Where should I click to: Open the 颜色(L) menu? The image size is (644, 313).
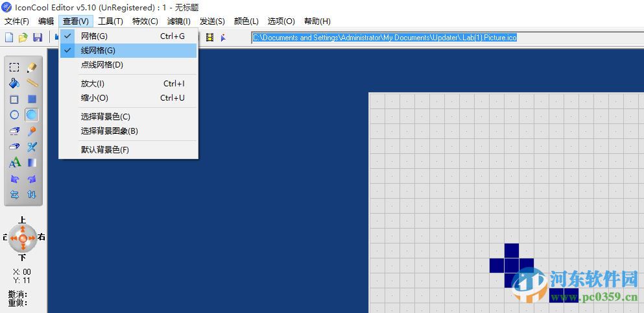[246, 21]
